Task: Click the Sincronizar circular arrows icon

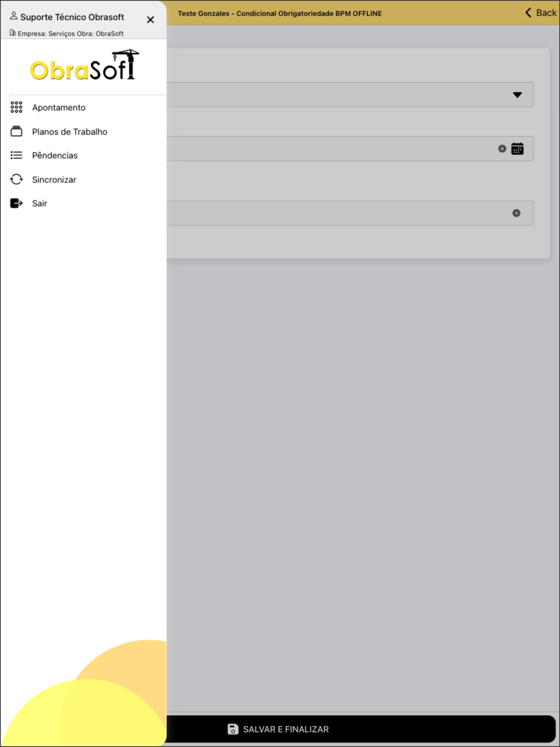Action: click(x=16, y=179)
